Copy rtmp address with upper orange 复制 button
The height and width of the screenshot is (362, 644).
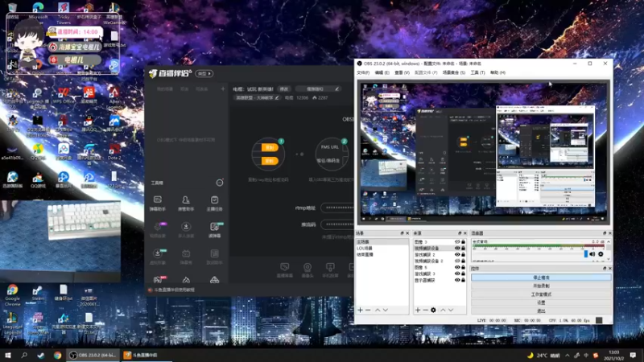(269, 148)
